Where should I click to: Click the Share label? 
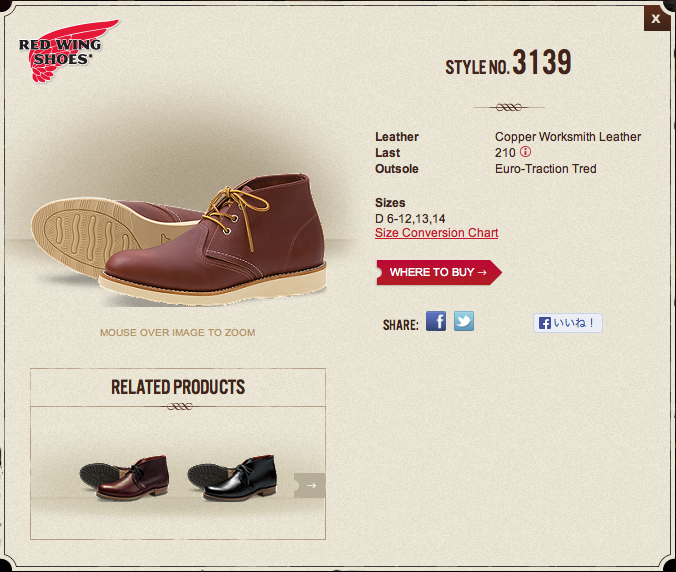coord(400,325)
